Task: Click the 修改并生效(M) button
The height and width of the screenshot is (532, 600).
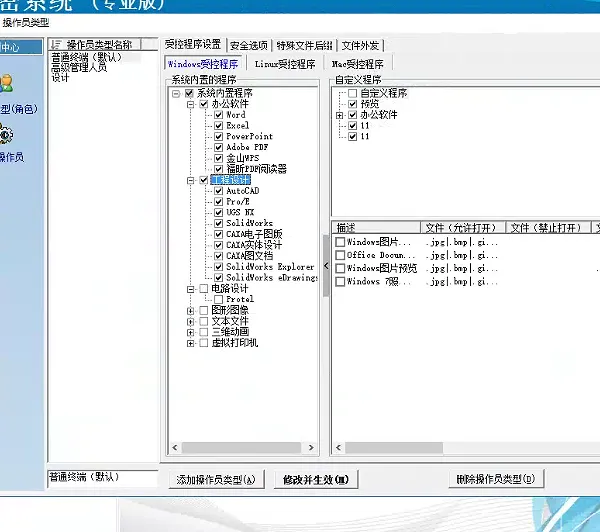Action: [316, 479]
